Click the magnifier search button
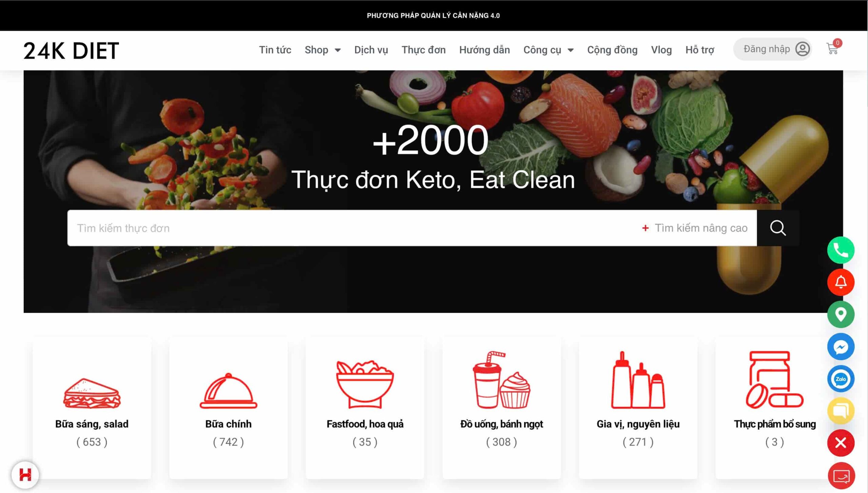The image size is (868, 493). [x=777, y=228]
